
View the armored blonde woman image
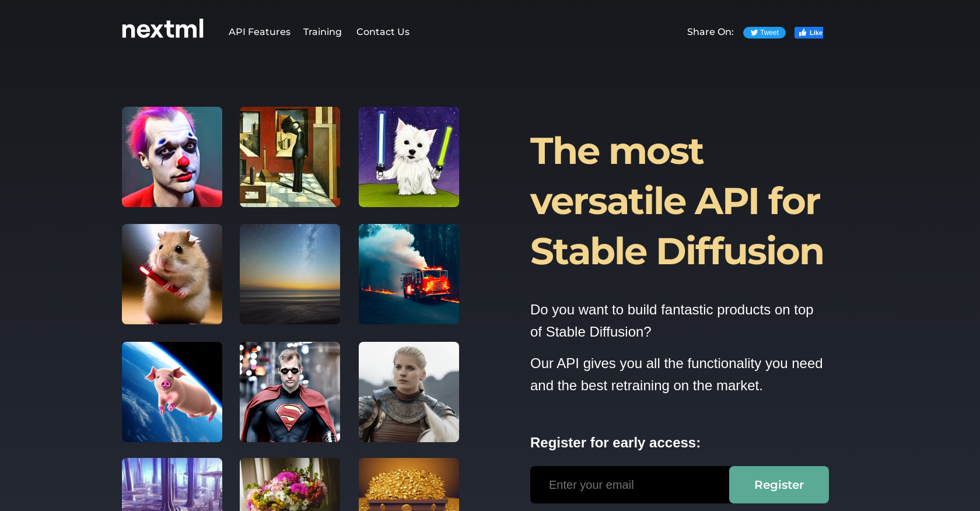(x=409, y=392)
